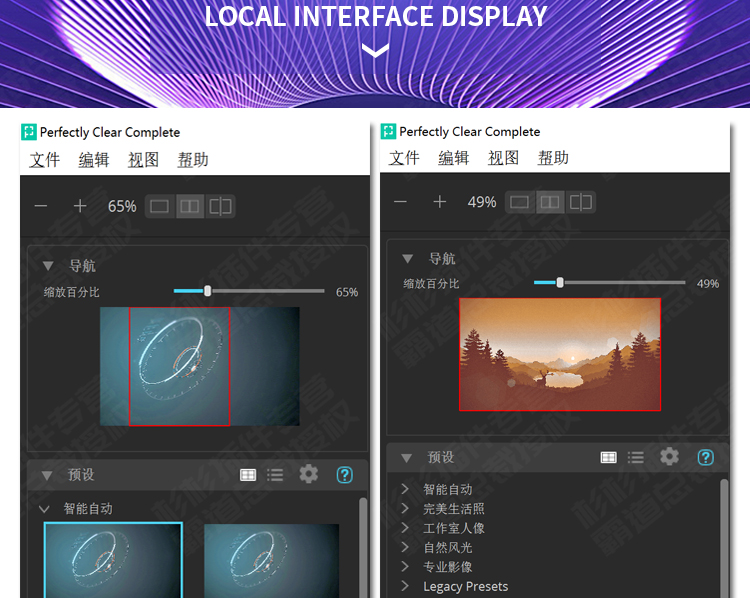Select Legacy Presets label
Image resolution: width=750 pixels, height=598 pixels.
(465, 587)
